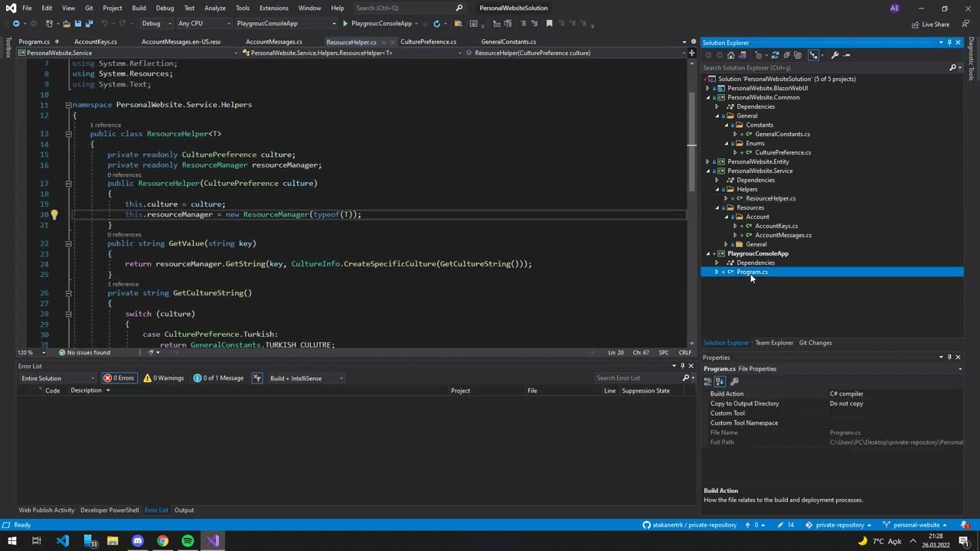The height and width of the screenshot is (551, 980).
Task: Open the Build + IntelliSense dropdown
Action: [x=305, y=378]
